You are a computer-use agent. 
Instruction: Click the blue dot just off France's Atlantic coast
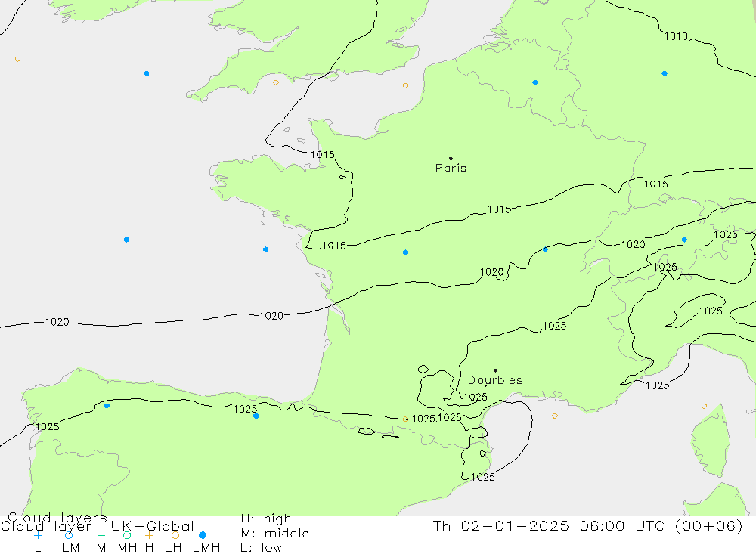click(265, 249)
